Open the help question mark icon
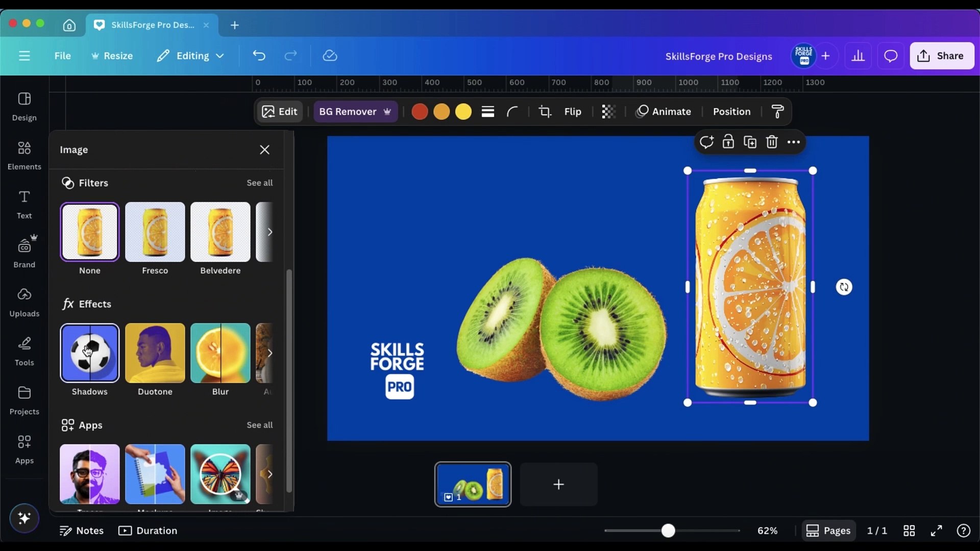 coord(964,531)
